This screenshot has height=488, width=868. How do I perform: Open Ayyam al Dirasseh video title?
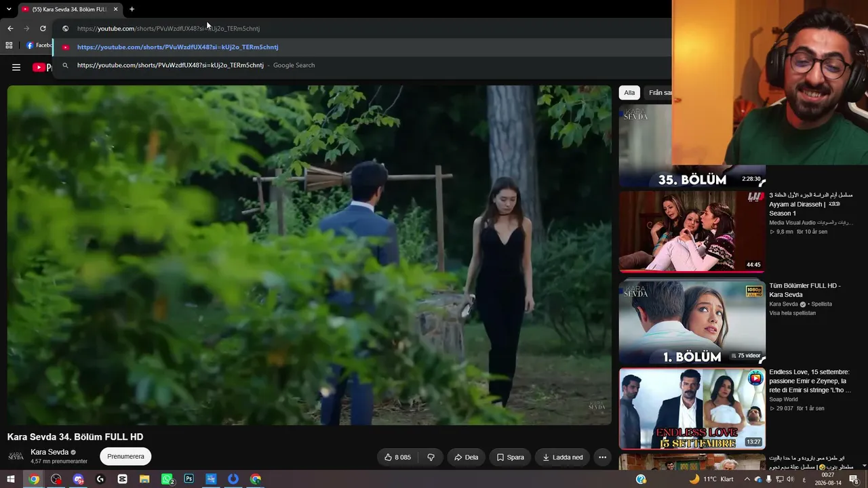coord(810,204)
